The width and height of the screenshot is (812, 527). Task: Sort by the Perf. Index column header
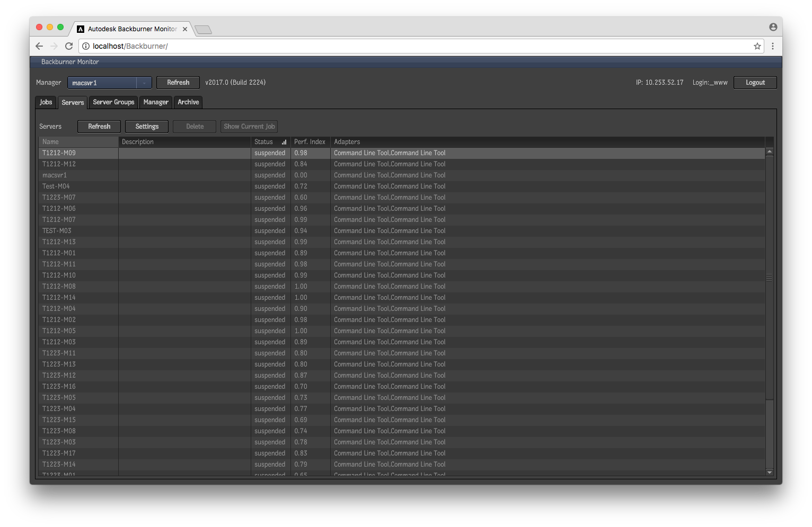tap(310, 142)
